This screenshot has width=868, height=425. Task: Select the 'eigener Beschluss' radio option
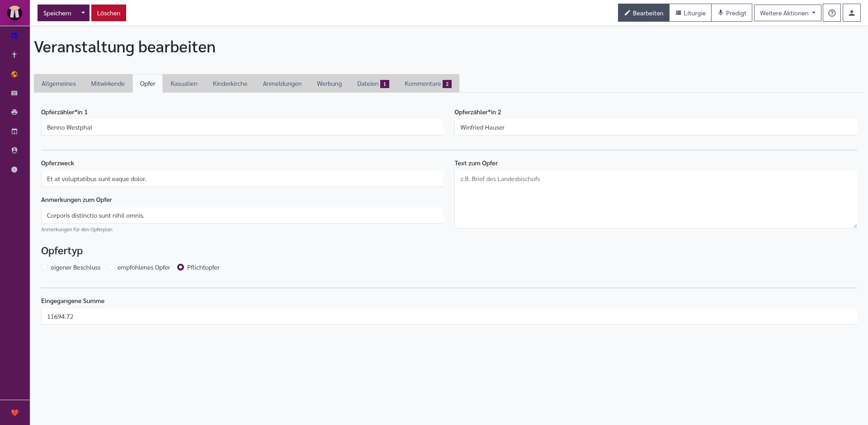point(44,267)
